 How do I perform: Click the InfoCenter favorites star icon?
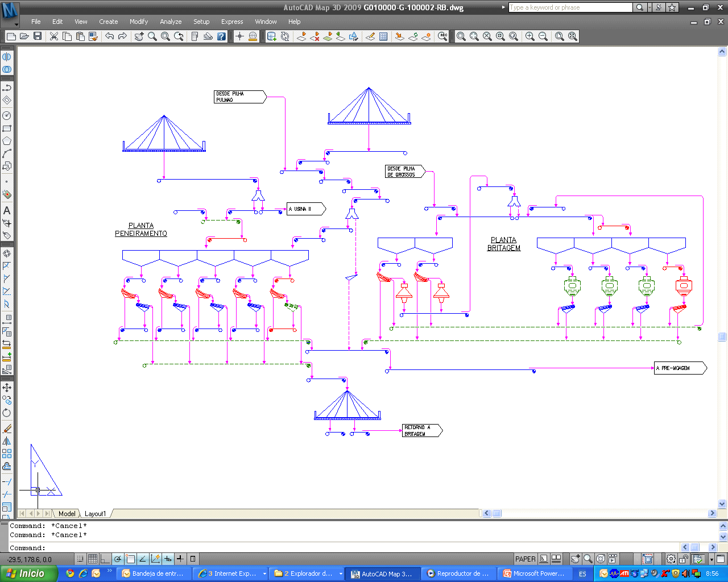[x=672, y=7]
